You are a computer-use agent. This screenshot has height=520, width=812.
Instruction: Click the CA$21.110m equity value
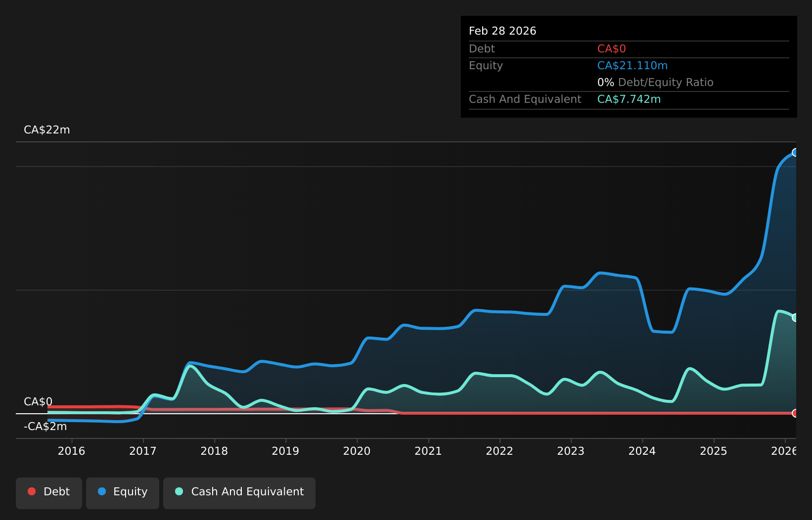[x=632, y=66]
